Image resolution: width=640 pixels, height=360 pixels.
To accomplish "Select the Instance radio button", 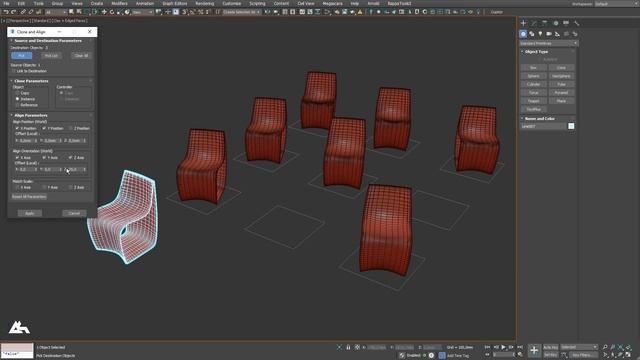I will tap(17, 99).
